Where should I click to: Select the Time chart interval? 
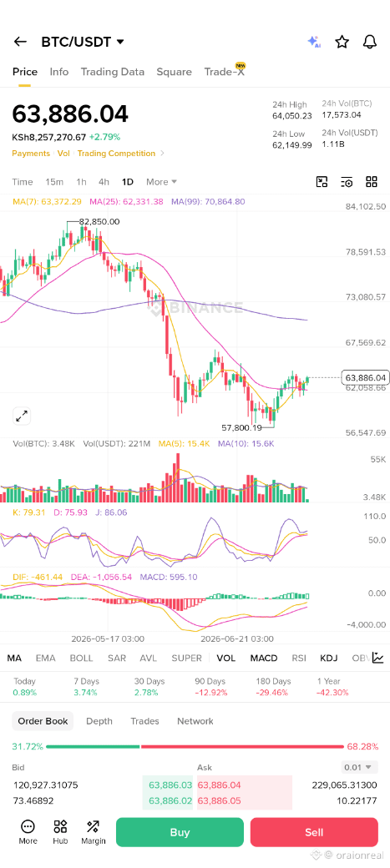pyautogui.click(x=23, y=182)
